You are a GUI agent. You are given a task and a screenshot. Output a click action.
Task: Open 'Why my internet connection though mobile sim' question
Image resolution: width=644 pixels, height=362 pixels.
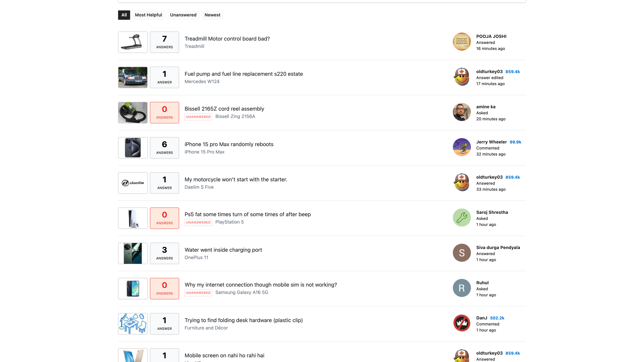coord(260,285)
